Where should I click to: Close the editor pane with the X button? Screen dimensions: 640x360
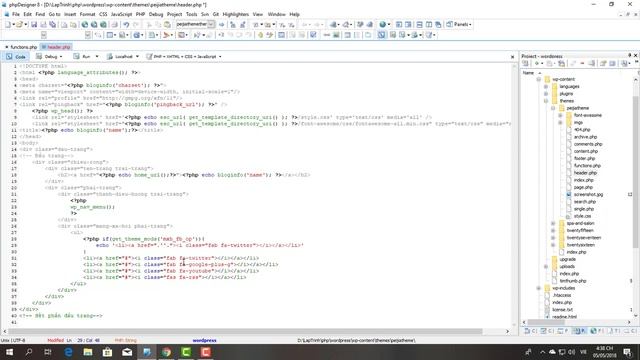512,57
